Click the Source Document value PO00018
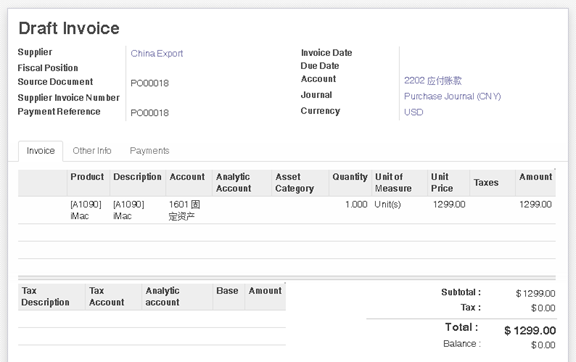Screen dimensions: 576x362 tap(150, 83)
